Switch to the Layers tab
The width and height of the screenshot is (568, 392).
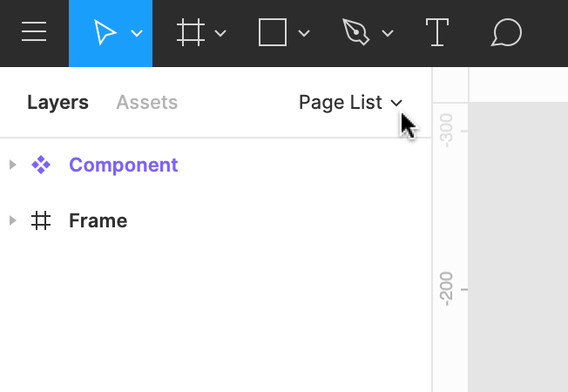57,102
